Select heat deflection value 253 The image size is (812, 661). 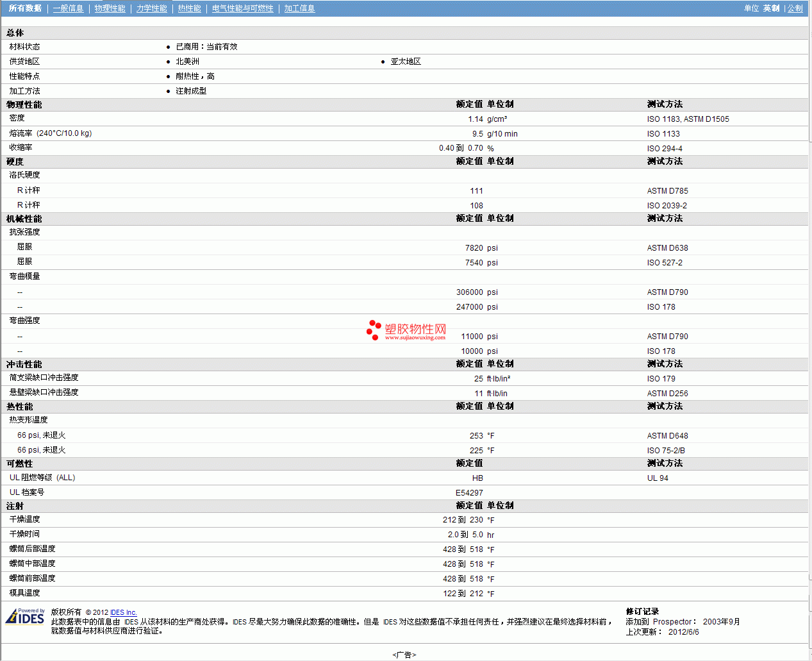[476, 436]
